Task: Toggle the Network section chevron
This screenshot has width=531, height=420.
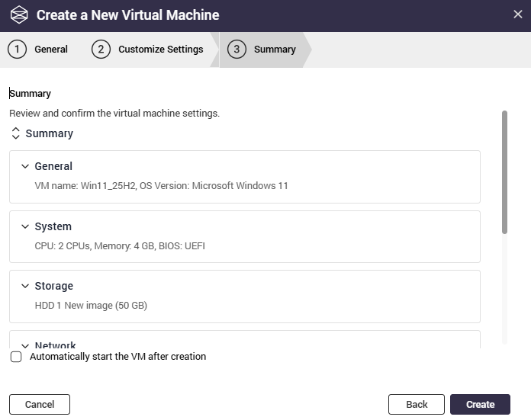Action: [25, 345]
